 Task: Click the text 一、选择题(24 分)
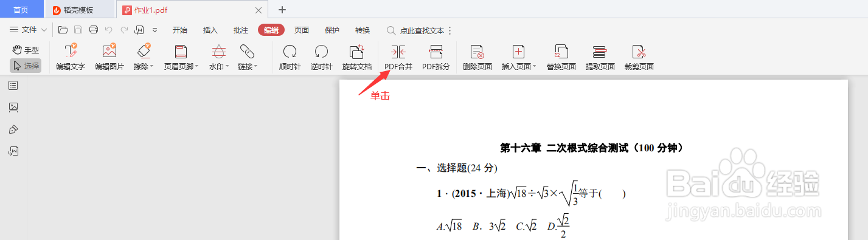coord(457,168)
